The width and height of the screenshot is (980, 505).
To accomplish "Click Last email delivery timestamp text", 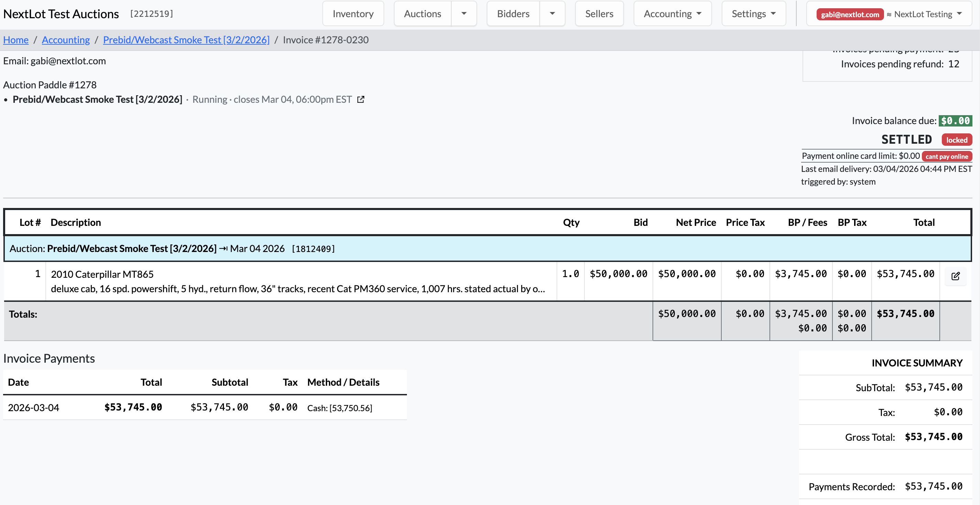I will tap(886, 169).
